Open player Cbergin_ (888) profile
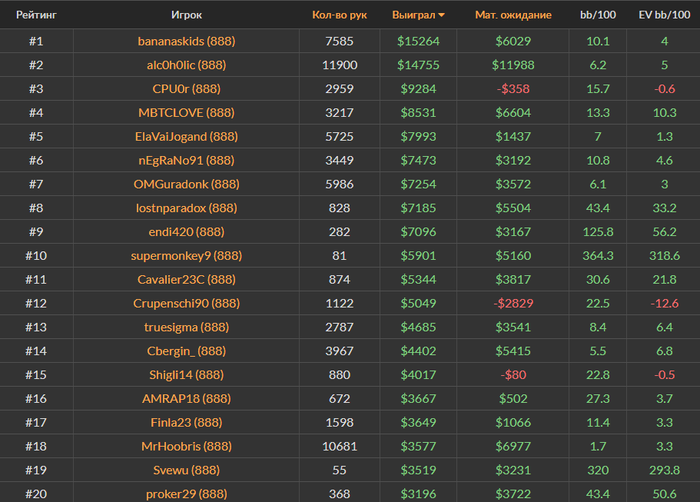This screenshot has height=502, width=700. point(186,351)
